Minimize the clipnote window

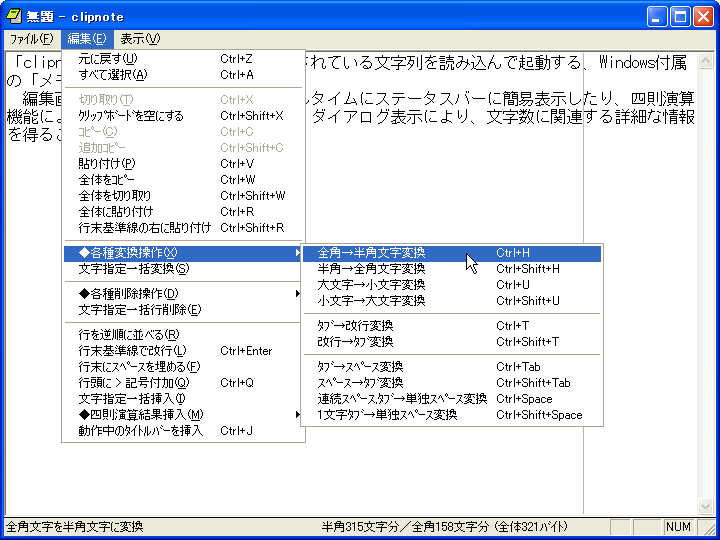click(x=658, y=17)
